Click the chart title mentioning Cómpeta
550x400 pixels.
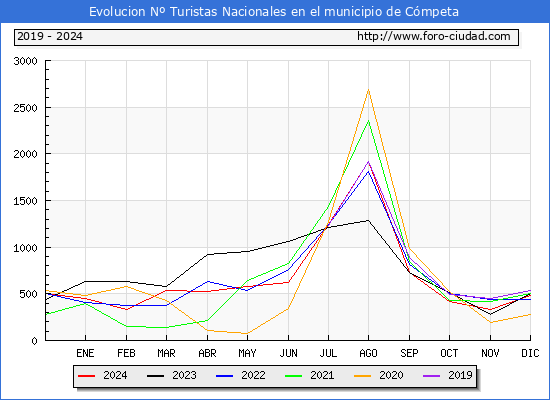(274, 12)
